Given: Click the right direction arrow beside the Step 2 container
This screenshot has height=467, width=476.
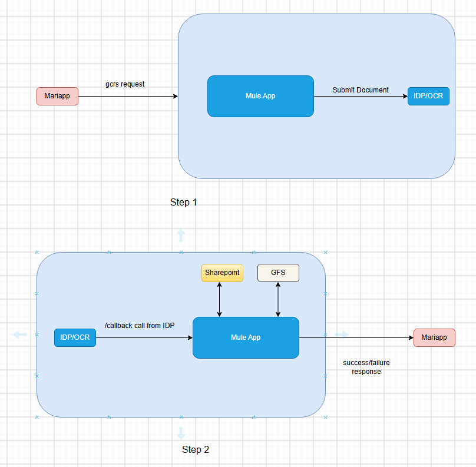Looking at the screenshot, I should pyautogui.click(x=342, y=334).
